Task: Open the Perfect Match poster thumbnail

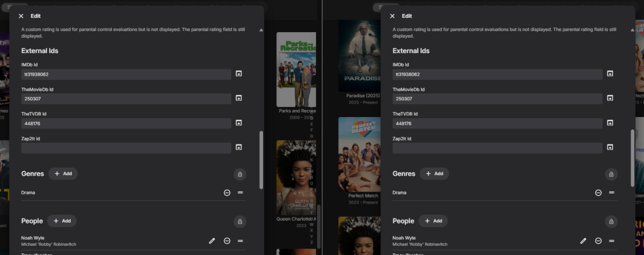Action: click(359, 153)
